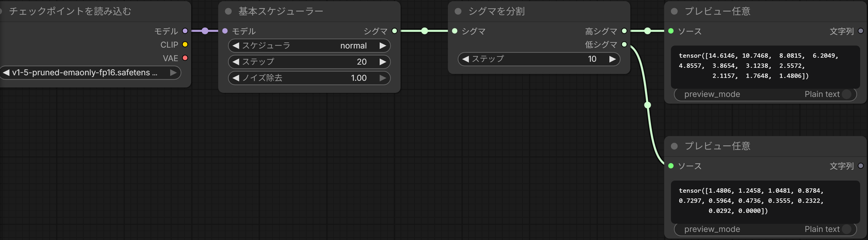The image size is (868, 240).
Task: Collapse the upper プレビュー任意 node via its title dot
Action: (674, 11)
